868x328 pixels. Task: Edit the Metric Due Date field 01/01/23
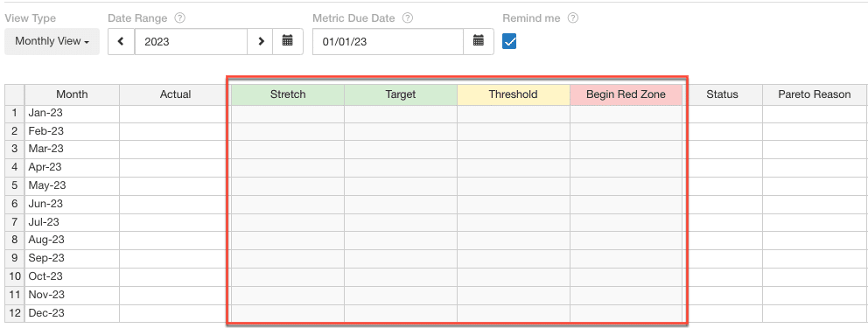[x=388, y=41]
